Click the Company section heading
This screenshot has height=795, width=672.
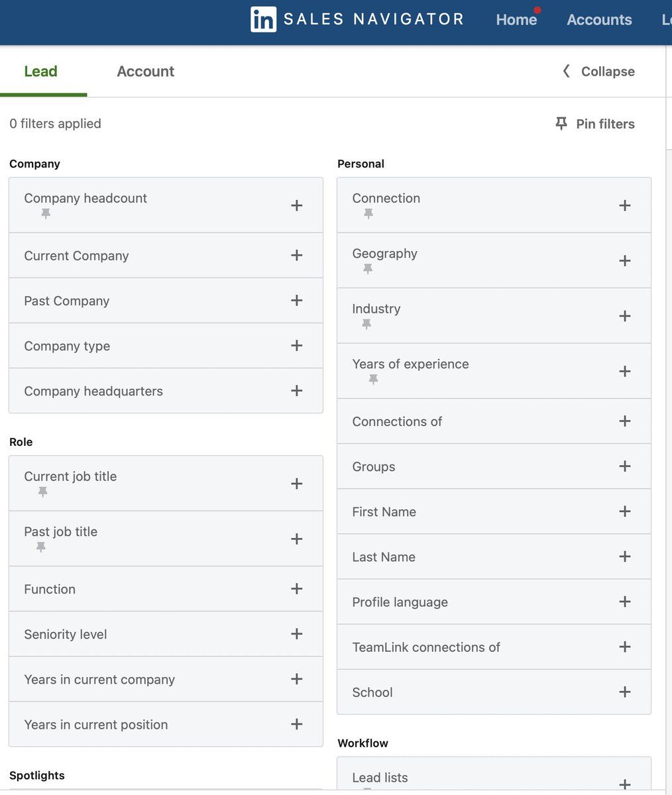coord(34,164)
